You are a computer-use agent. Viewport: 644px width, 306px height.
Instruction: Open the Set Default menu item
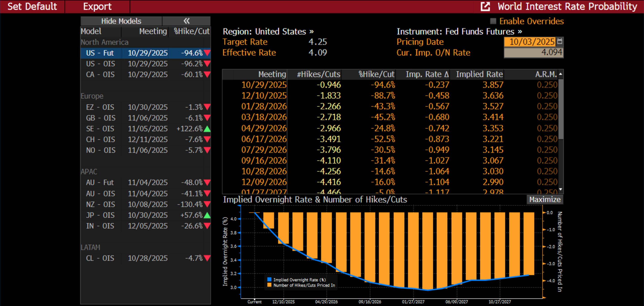point(32,6)
